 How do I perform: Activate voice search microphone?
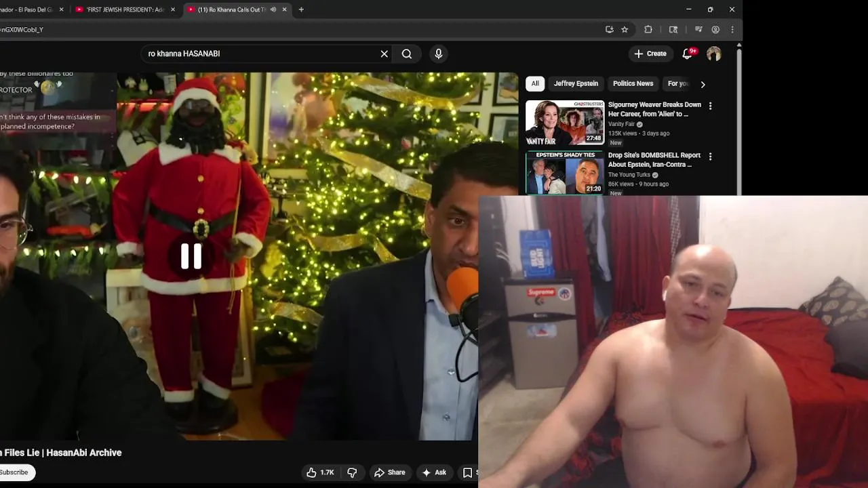coord(439,54)
